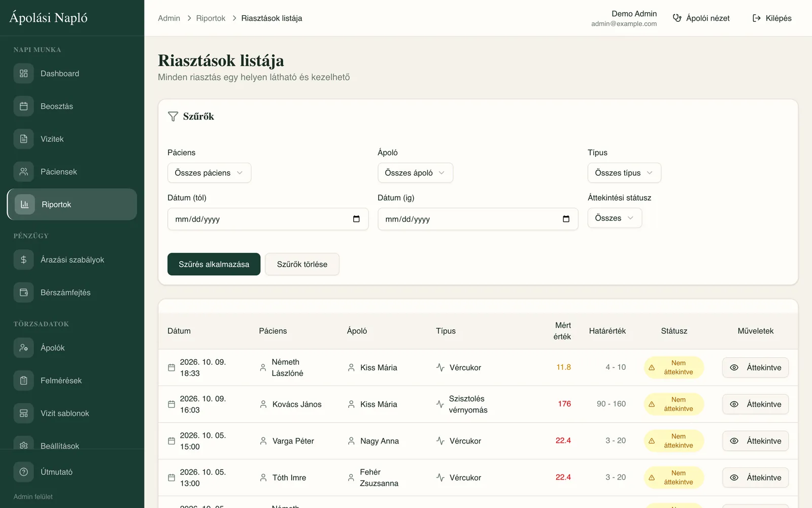This screenshot has width=812, height=508.
Task: Click the Dátum column header
Action: pos(179,331)
